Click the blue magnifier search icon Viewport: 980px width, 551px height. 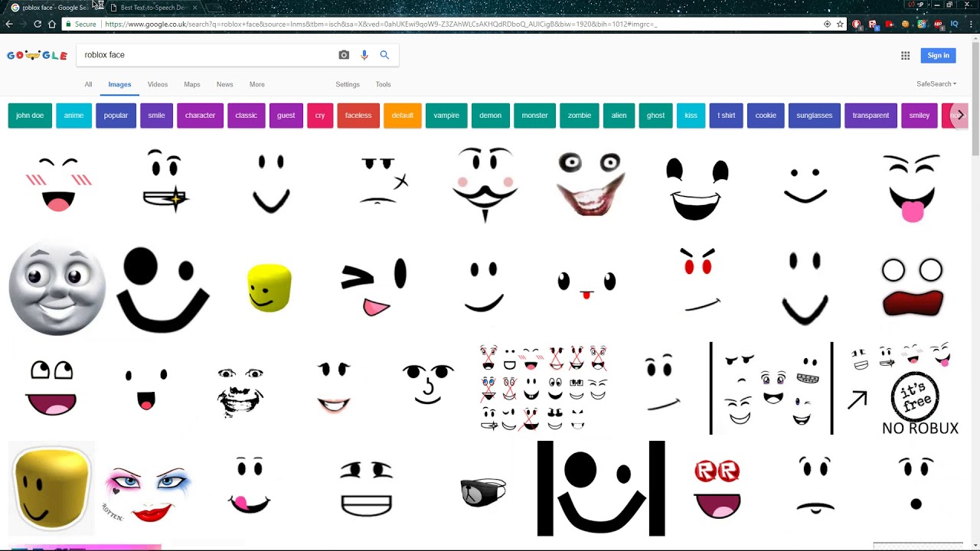click(384, 55)
